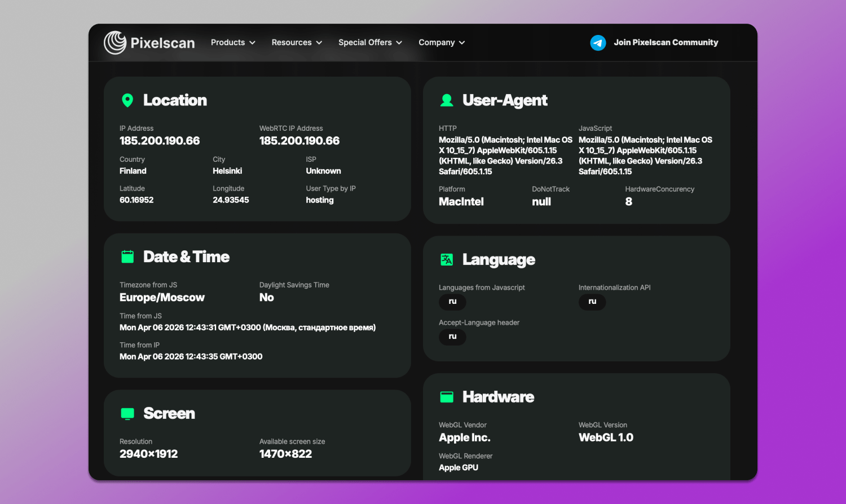The width and height of the screenshot is (846, 504).
Task: Open Join Pixelscan Community link
Action: tap(666, 43)
